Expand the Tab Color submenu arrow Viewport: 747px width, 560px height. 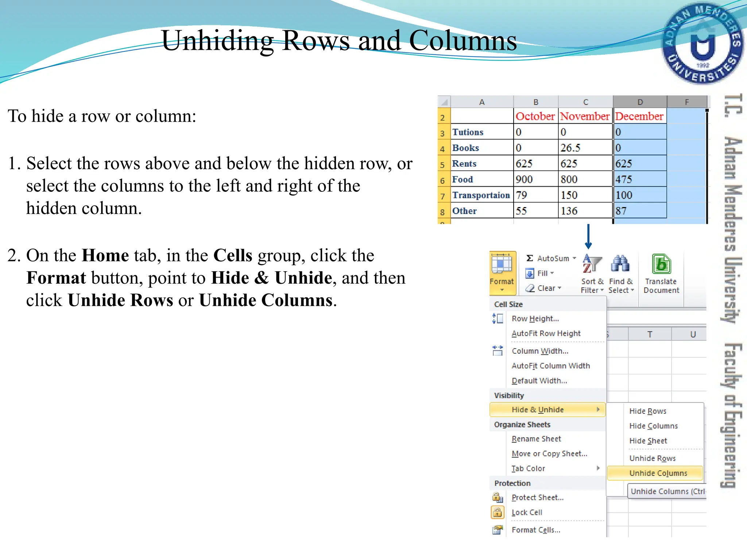pos(598,468)
